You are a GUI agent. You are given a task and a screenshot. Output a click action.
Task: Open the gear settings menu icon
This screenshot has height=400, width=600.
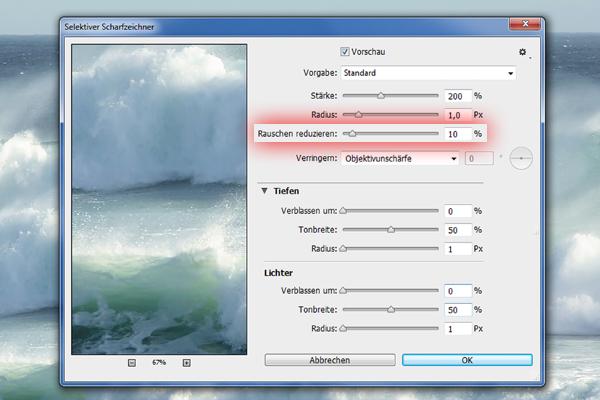pyautogui.click(x=522, y=52)
